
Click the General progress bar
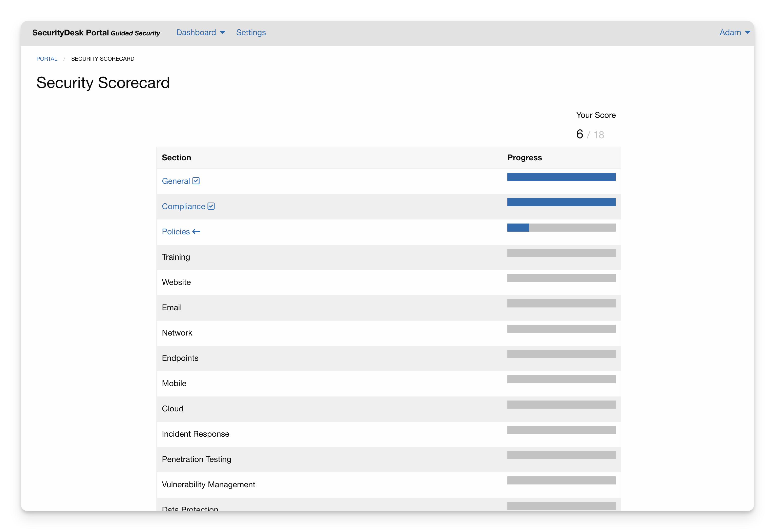click(x=561, y=177)
